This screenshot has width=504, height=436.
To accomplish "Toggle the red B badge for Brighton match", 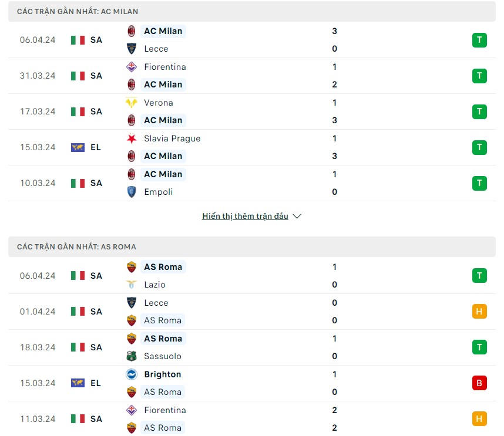I will pyautogui.click(x=479, y=383).
